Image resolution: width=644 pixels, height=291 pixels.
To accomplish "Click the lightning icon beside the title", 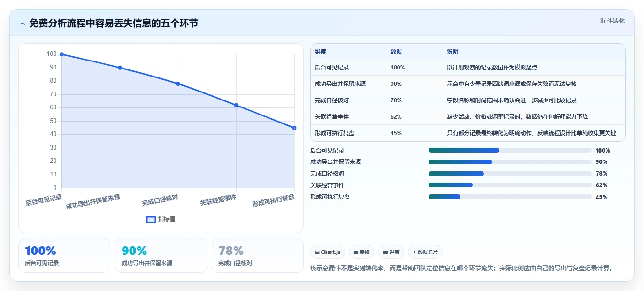I will (x=22, y=23).
